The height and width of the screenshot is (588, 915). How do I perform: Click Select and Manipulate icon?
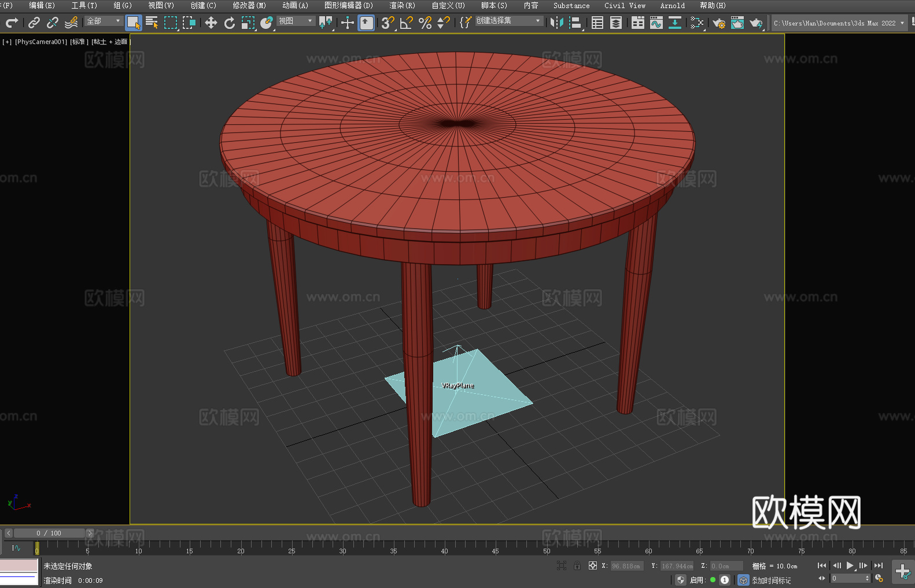coord(348,23)
